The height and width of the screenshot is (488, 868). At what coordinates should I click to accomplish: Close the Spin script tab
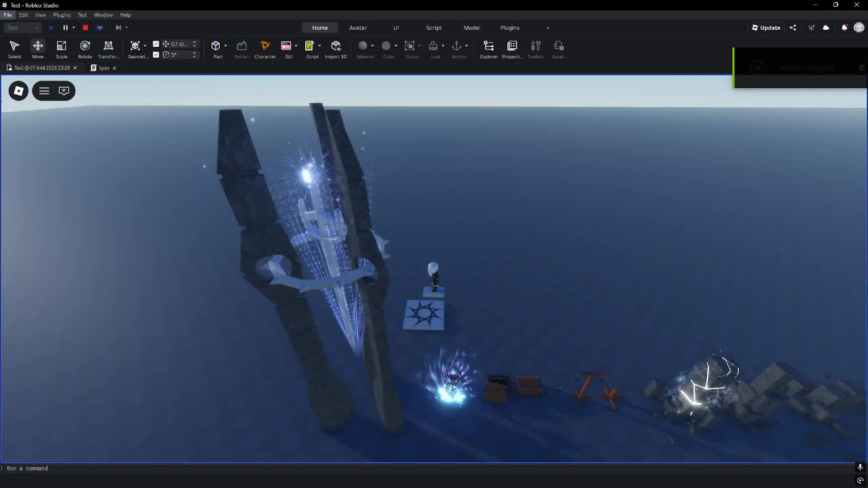point(114,68)
